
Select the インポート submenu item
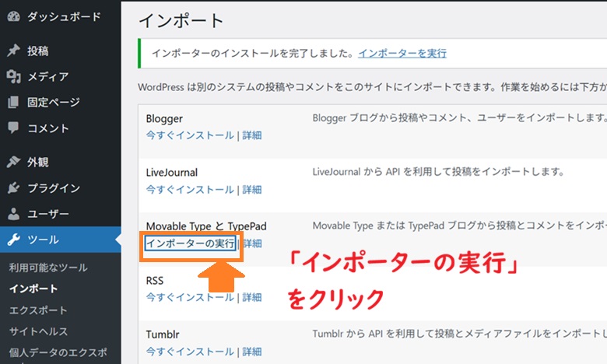[x=33, y=289]
